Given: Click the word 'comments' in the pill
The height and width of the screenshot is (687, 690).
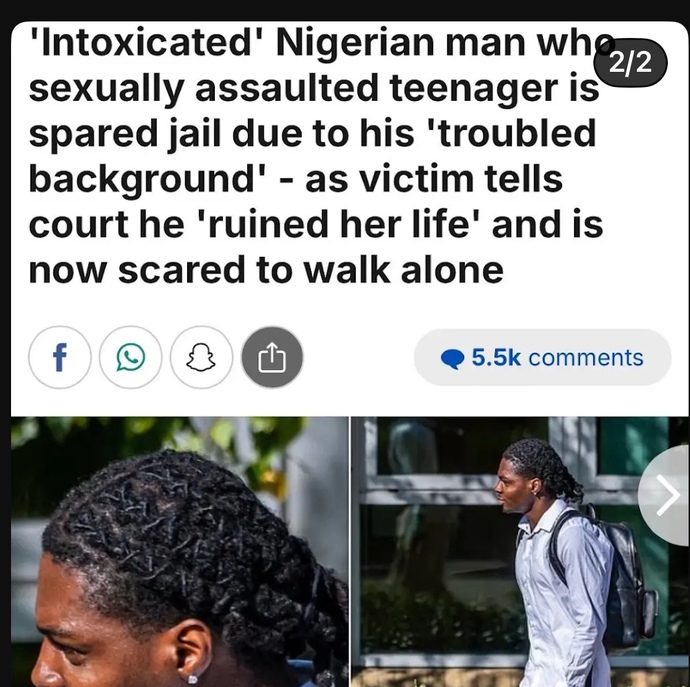Looking at the screenshot, I should pyautogui.click(x=586, y=357).
